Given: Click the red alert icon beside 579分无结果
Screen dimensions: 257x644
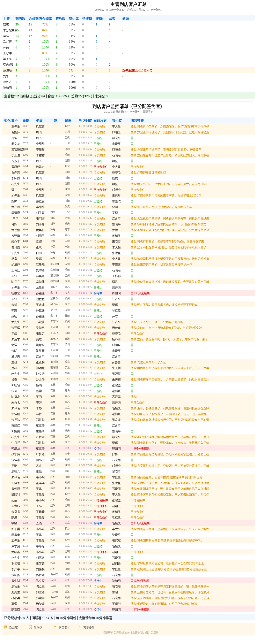Looking at the screenshot, I should click(x=132, y=609).
